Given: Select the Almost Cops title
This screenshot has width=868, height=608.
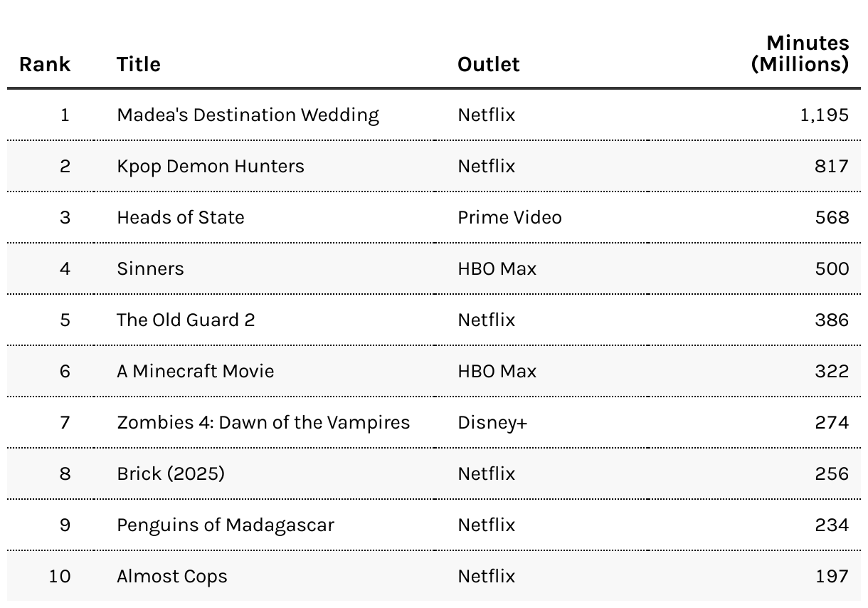Looking at the screenshot, I should point(172,577).
